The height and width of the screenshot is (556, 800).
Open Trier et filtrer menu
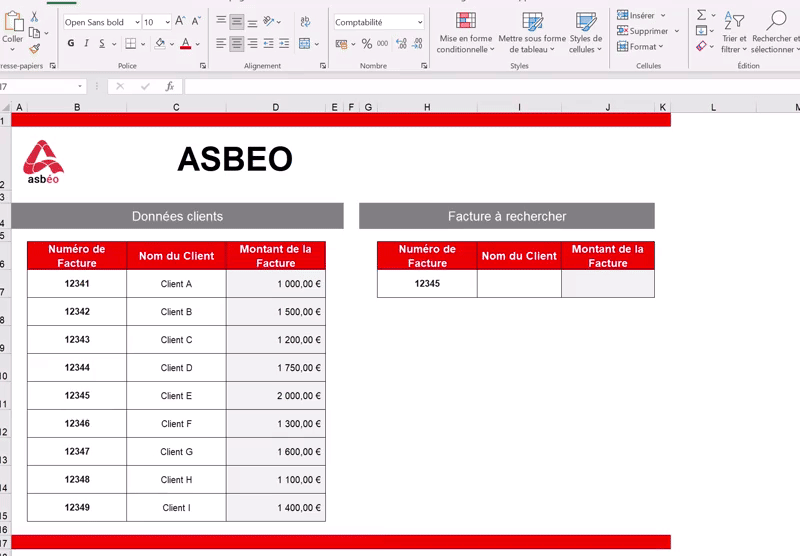734,32
